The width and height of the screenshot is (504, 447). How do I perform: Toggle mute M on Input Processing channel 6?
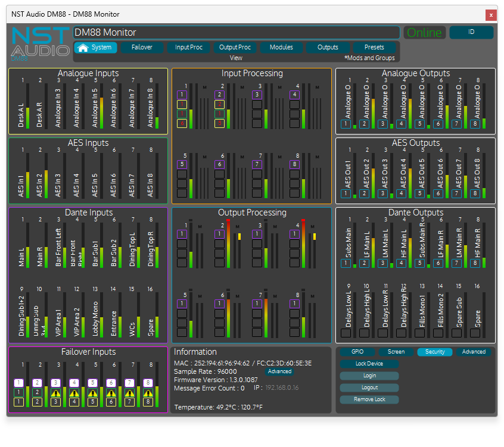pos(242,157)
